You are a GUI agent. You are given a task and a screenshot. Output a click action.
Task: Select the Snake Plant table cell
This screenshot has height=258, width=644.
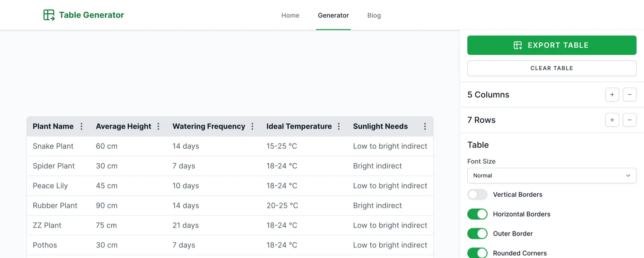click(x=53, y=146)
